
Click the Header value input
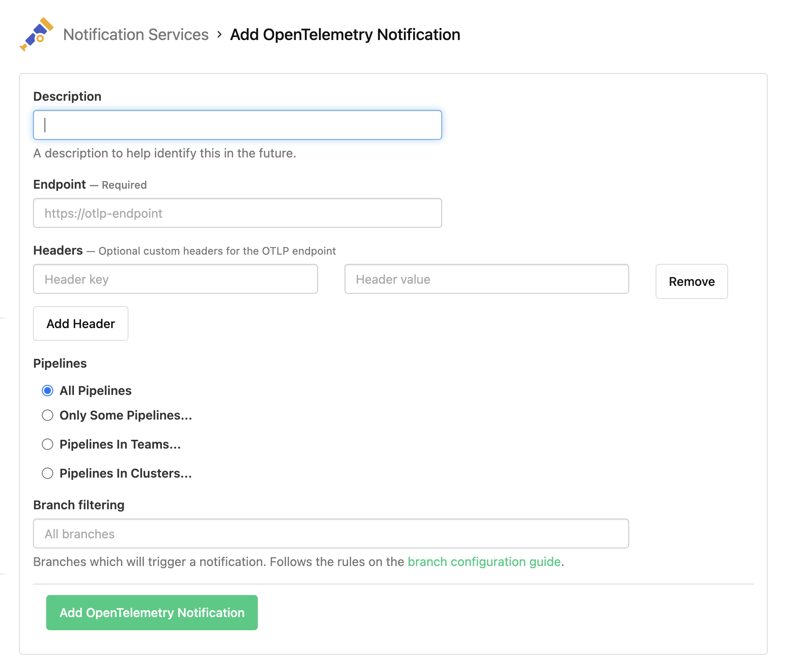point(486,279)
